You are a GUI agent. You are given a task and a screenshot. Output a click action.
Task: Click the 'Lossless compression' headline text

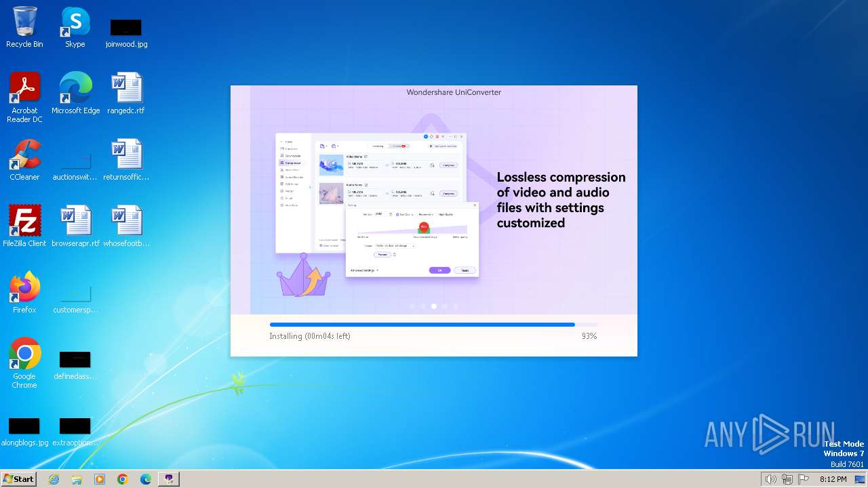tap(561, 200)
